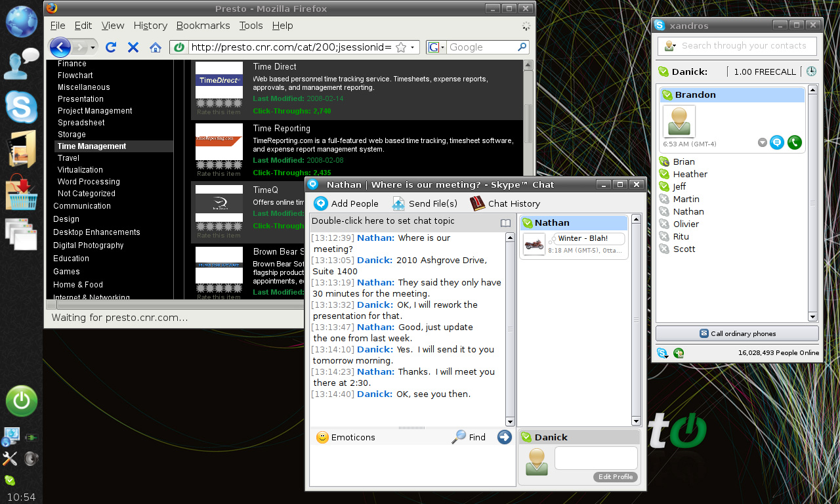Image resolution: width=840 pixels, height=504 pixels.
Task: Open Danick status icon dropdown in Skype
Action: coord(663,72)
